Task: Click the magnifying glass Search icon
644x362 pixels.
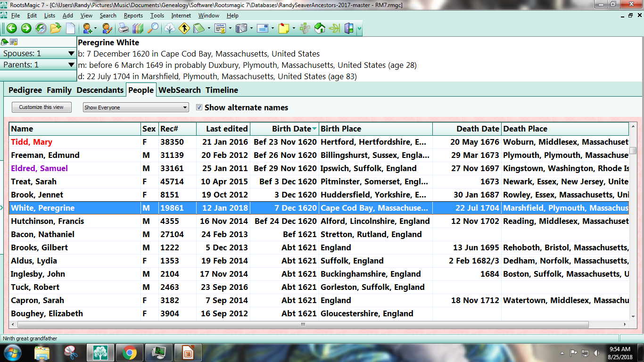Action: pyautogui.click(x=153, y=28)
